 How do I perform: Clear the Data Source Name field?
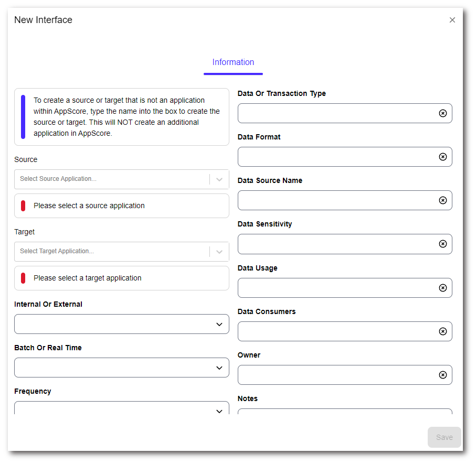tap(442, 200)
